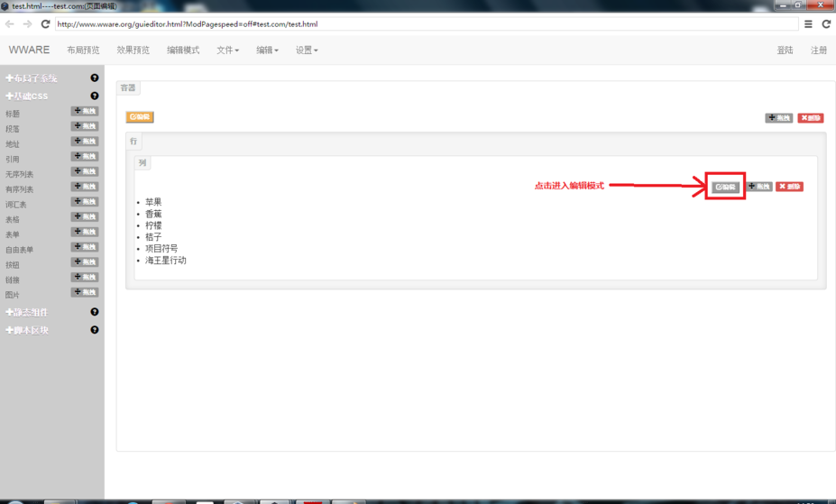Click refresh icon at far right of address bar
The height and width of the screenshot is (504, 836).
tap(826, 24)
